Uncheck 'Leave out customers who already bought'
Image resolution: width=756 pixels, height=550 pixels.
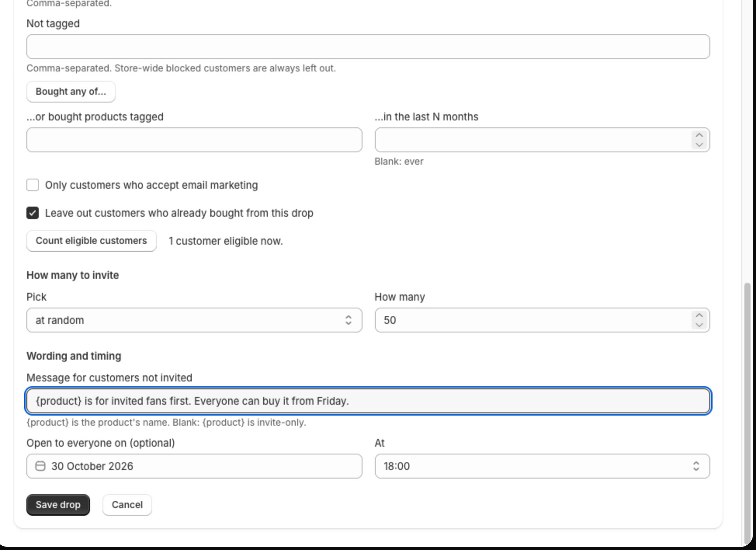click(33, 213)
